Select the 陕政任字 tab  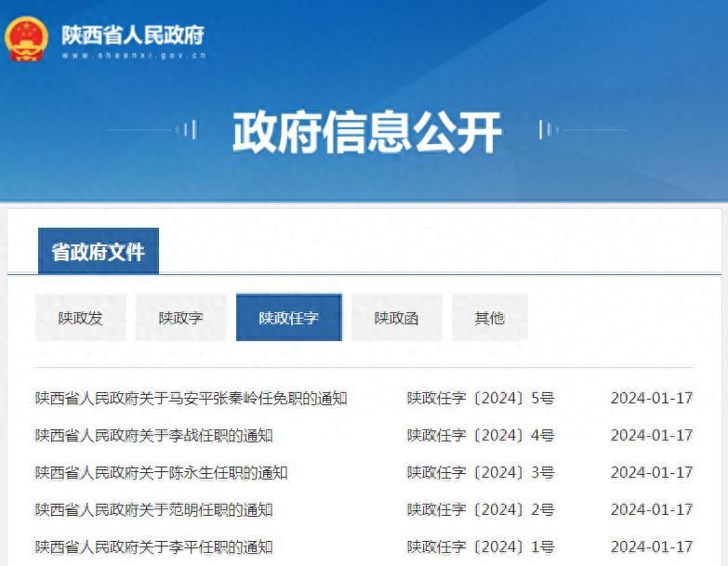288,318
